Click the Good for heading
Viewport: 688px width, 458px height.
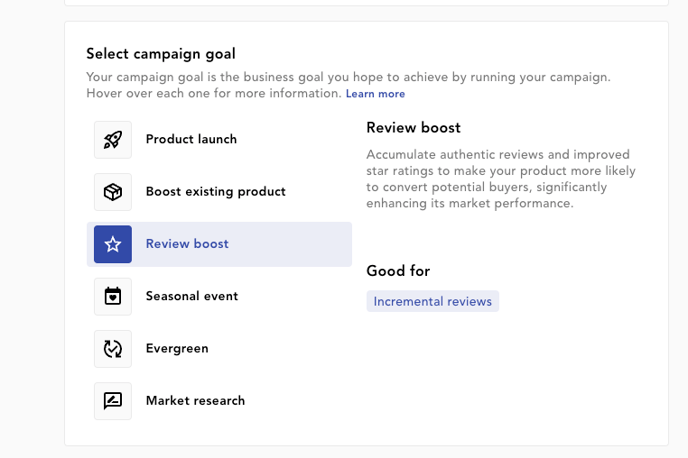pyautogui.click(x=398, y=271)
